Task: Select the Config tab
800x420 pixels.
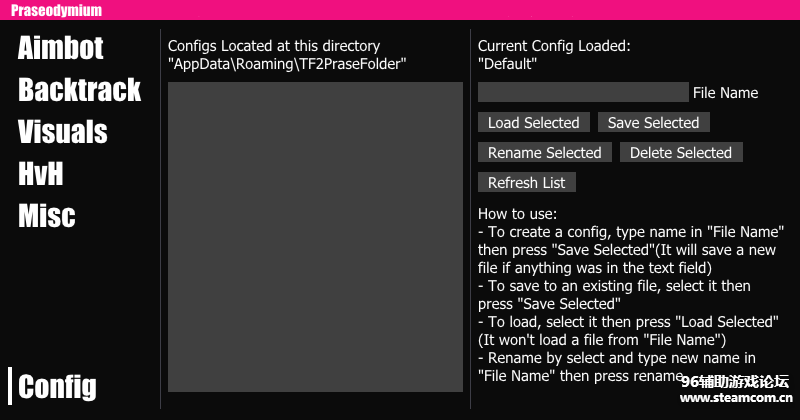Action: pyautogui.click(x=58, y=386)
